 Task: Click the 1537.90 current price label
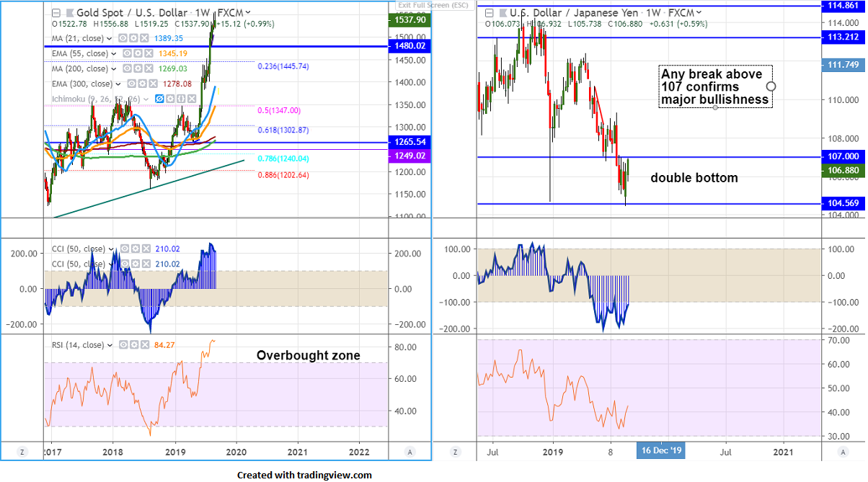point(408,20)
